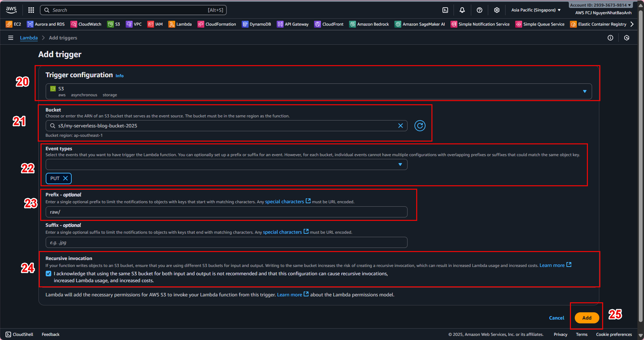Open the Terms link in footer
This screenshot has width=644, height=340.
tap(582, 334)
